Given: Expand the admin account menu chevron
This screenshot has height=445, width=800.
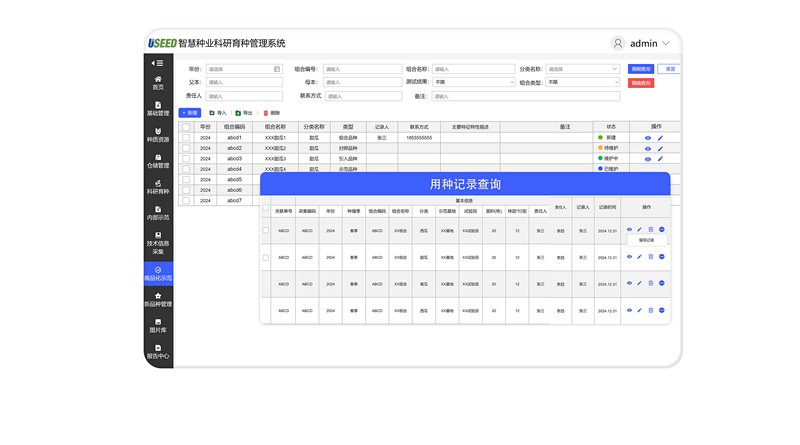Looking at the screenshot, I should click(x=666, y=43).
